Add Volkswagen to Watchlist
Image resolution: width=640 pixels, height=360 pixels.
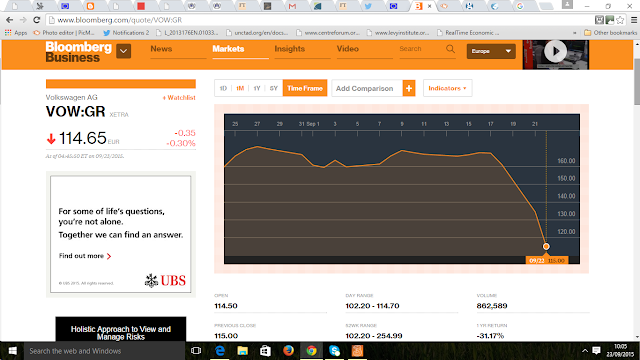179,98
